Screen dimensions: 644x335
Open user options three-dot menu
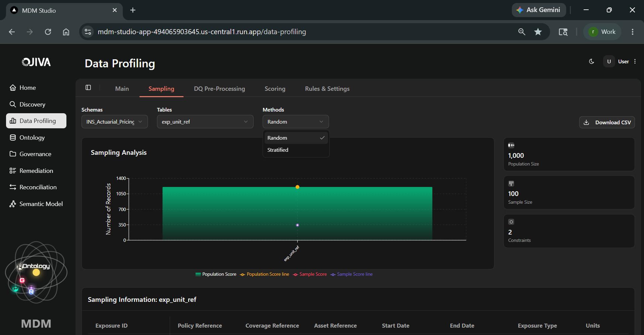[635, 61]
